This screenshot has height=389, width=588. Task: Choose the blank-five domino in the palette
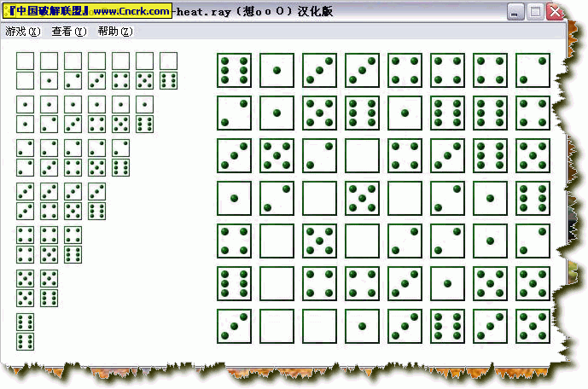145,71
